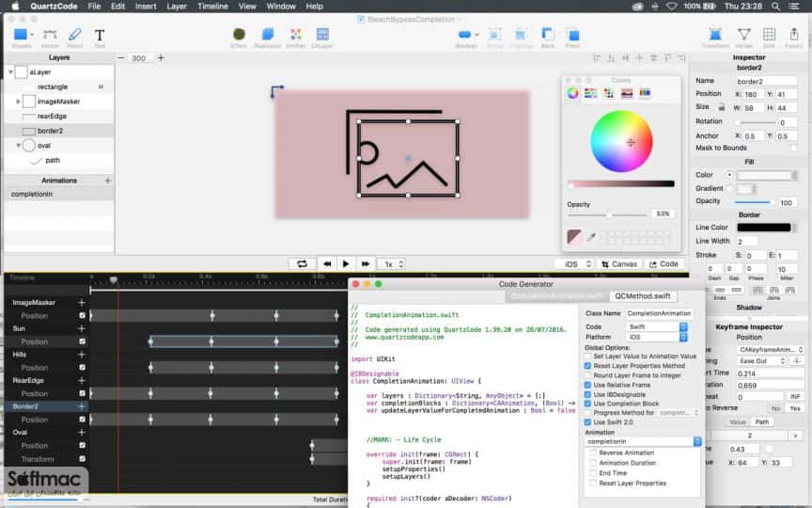Open the color sliders picker tab
This screenshot has height=508, width=812.
(x=591, y=93)
